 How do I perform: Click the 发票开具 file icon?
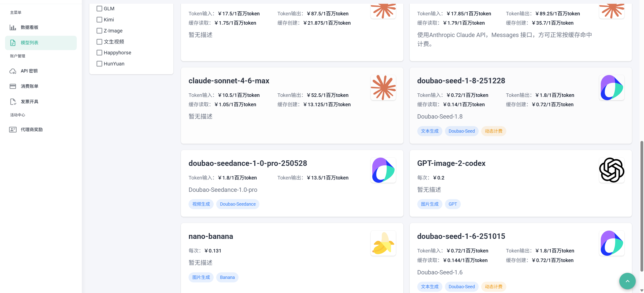[x=13, y=102]
